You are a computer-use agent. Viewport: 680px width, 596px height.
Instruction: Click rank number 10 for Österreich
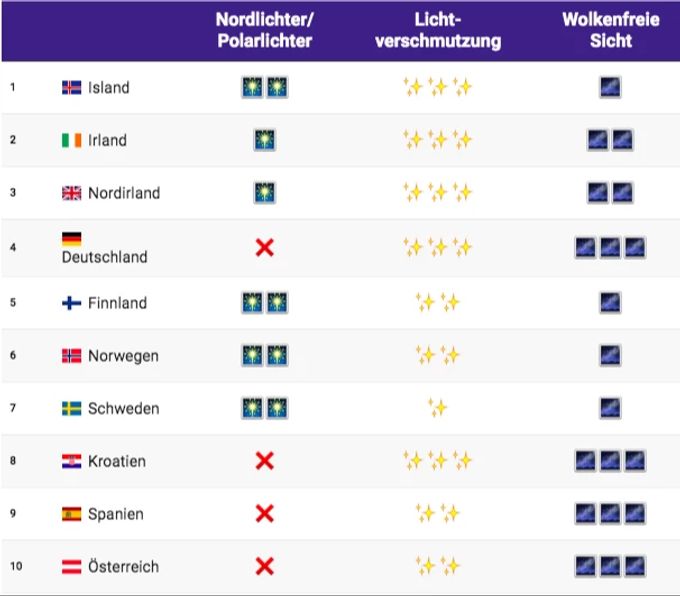tap(16, 566)
